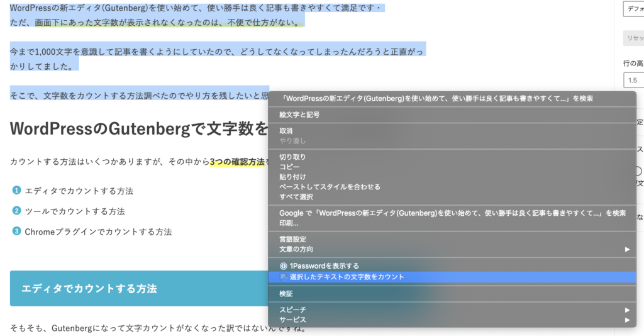Click the blue heading エディタでカウントする方法

[x=89, y=289]
